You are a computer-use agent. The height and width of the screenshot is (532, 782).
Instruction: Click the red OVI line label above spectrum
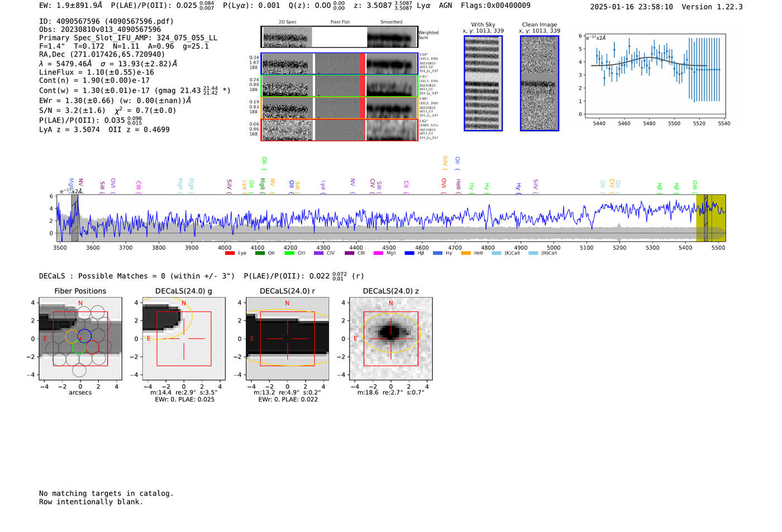[x=444, y=186]
